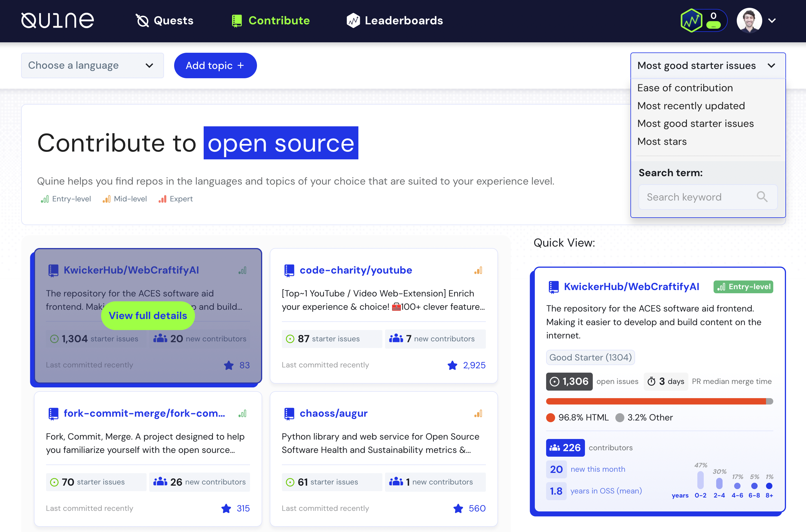Click the Mid-level legend icon
The width and height of the screenshot is (806, 532).
(x=107, y=199)
